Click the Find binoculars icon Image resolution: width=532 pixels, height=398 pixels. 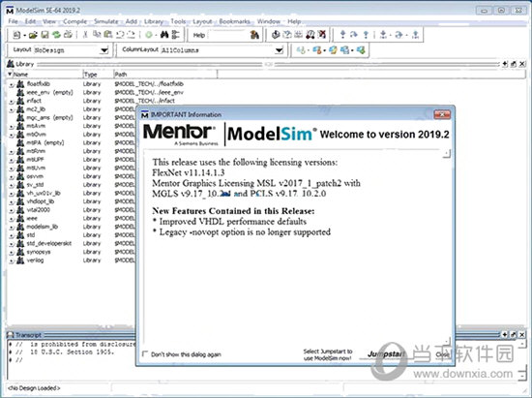(x=164, y=35)
